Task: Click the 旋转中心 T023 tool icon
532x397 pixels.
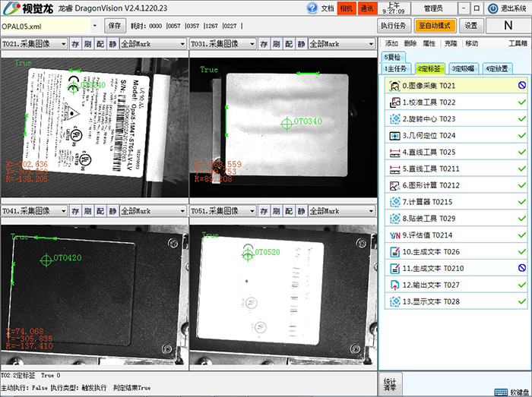Action: point(394,119)
